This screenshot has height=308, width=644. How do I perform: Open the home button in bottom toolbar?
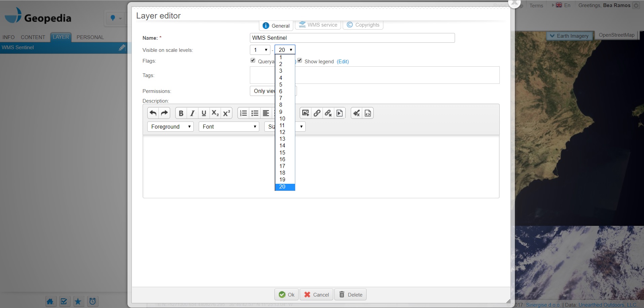50,301
